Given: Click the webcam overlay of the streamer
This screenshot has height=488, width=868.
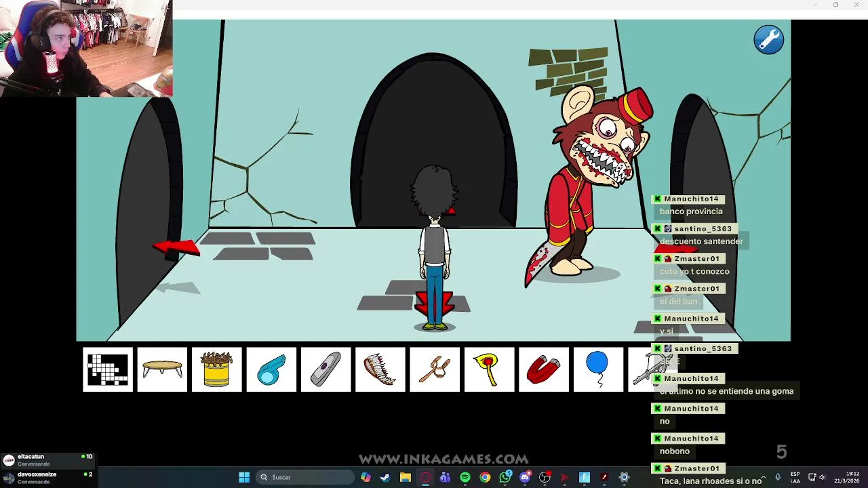Looking at the screenshot, I should (86, 48).
